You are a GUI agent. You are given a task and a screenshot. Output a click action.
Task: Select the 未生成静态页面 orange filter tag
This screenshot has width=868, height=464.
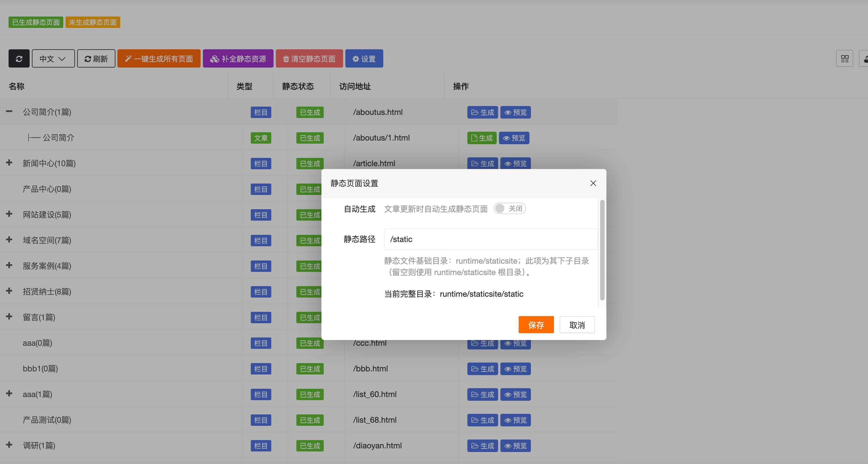93,22
